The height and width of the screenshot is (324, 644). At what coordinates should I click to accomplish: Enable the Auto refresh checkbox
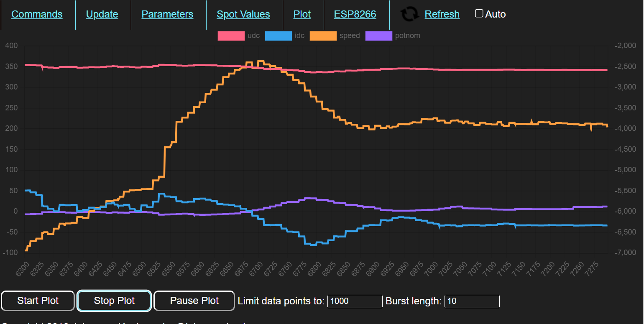tap(479, 13)
